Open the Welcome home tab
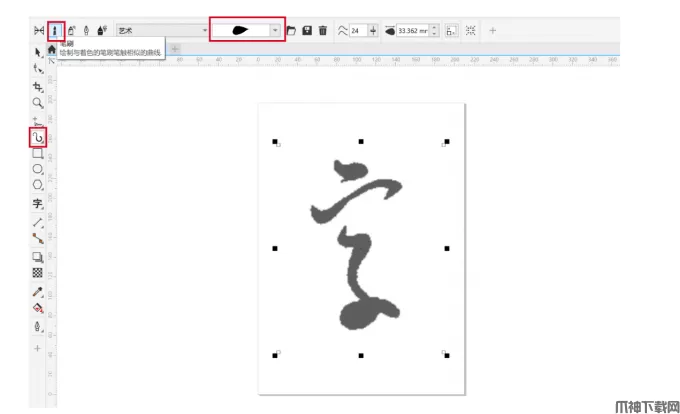680x414 pixels. click(52, 49)
